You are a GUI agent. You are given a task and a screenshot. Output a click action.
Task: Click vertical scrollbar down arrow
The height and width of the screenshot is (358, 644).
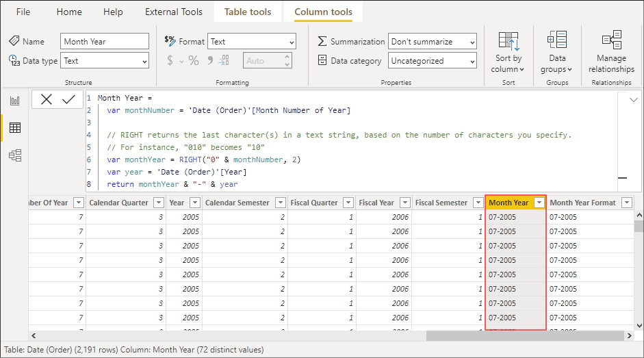coord(639,326)
